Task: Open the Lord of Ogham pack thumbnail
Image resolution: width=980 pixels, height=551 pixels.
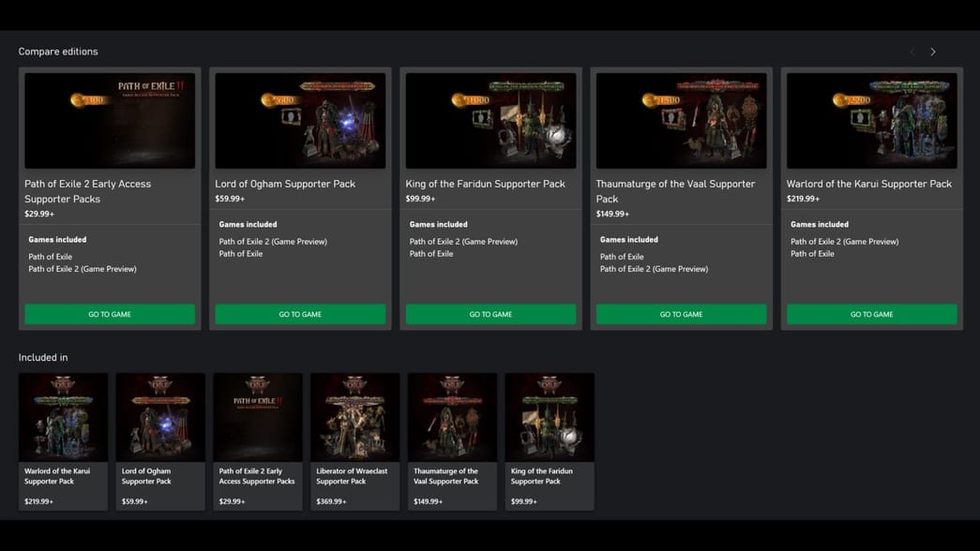Action: click(x=160, y=417)
